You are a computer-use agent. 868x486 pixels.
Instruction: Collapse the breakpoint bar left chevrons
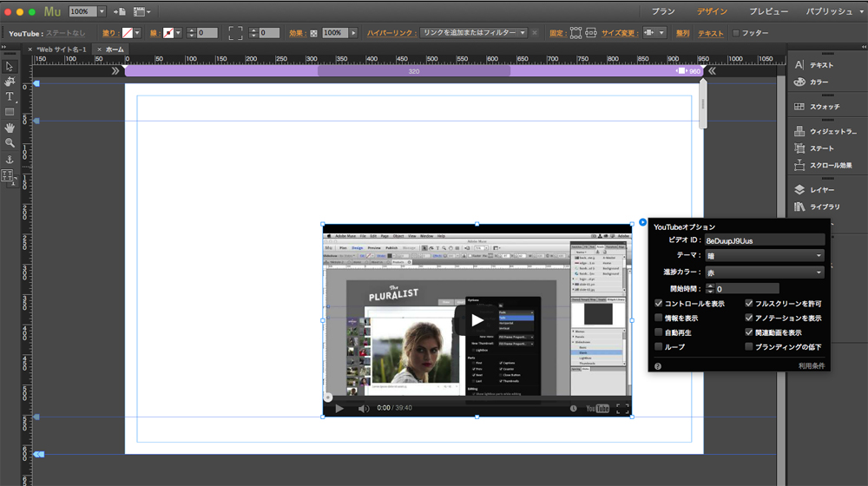(115, 71)
